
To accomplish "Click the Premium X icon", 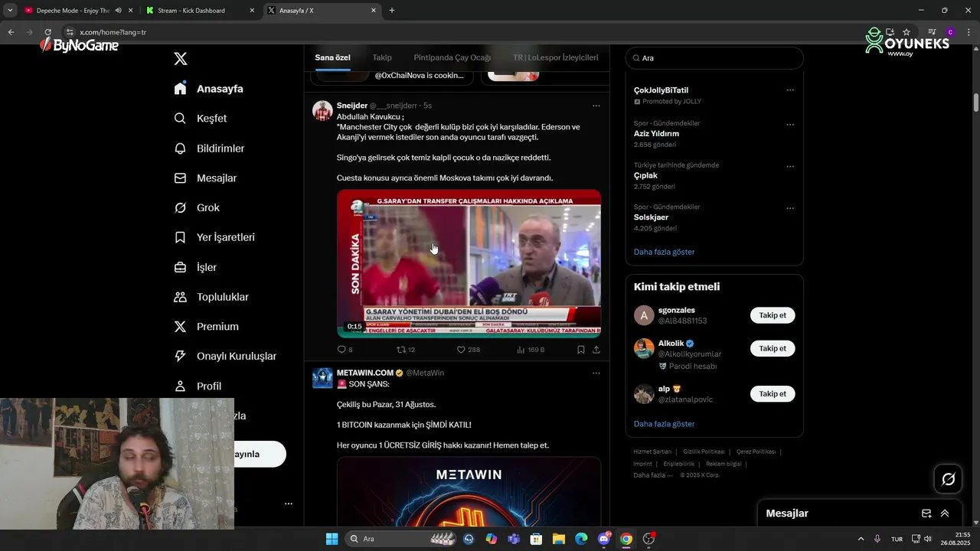I will click(180, 327).
